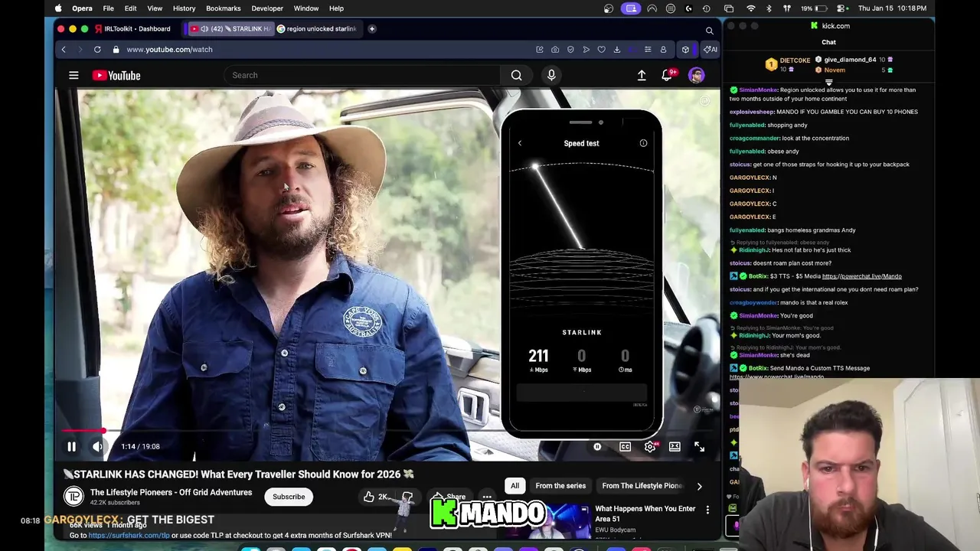Expand chips with right chevron arrow
980x551 pixels.
pyautogui.click(x=699, y=486)
